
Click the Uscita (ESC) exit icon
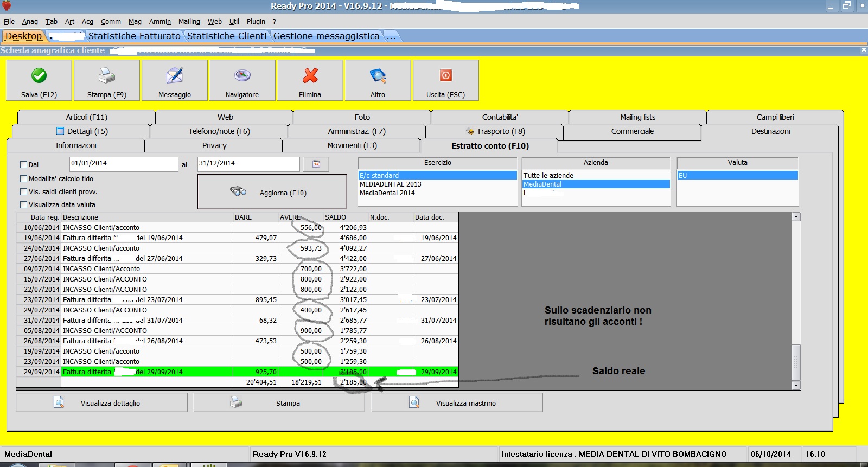pyautogui.click(x=446, y=75)
